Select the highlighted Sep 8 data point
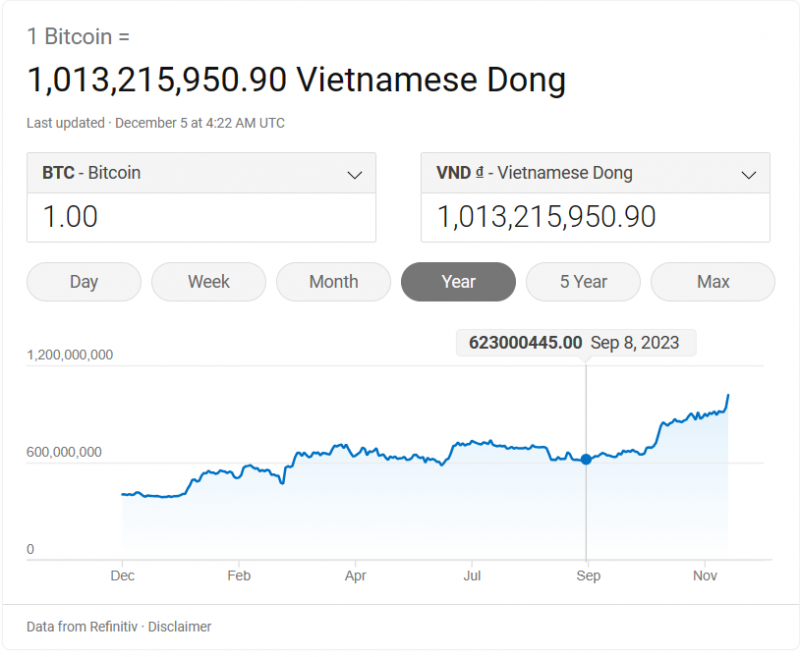Screen dimensions: 800x657 click(x=585, y=460)
